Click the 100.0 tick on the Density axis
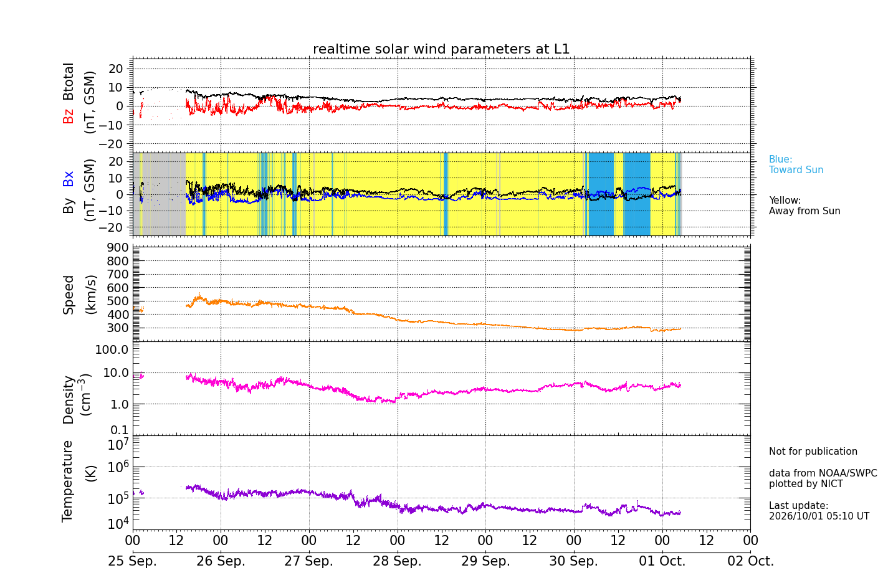The width and height of the screenshot is (883, 588). pyautogui.click(x=112, y=349)
